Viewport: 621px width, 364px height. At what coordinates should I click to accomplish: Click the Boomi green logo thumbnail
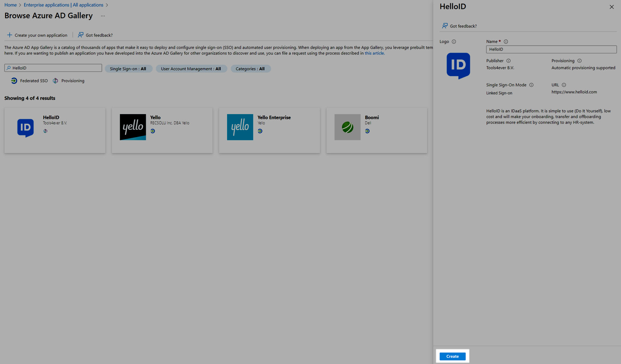pyautogui.click(x=347, y=127)
